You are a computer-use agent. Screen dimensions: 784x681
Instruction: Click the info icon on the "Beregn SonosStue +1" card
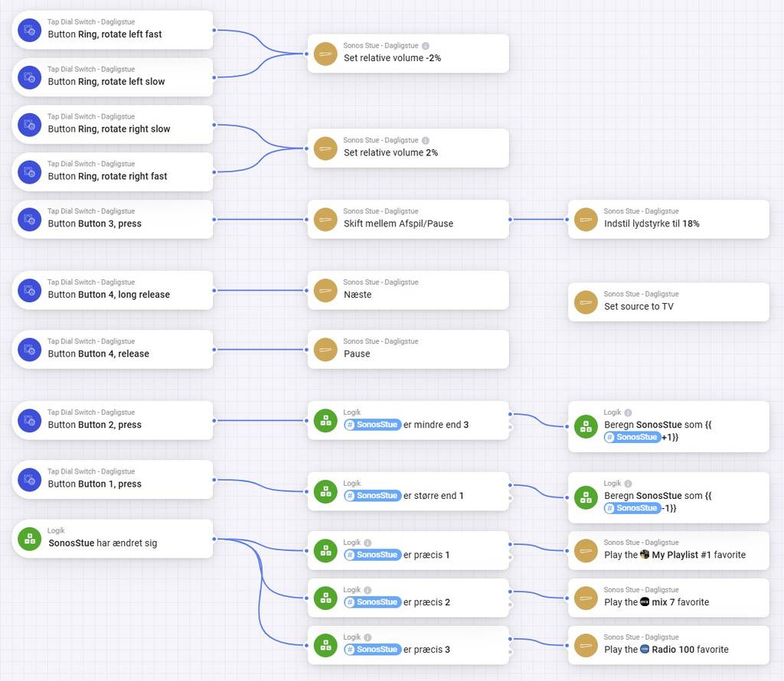628,412
